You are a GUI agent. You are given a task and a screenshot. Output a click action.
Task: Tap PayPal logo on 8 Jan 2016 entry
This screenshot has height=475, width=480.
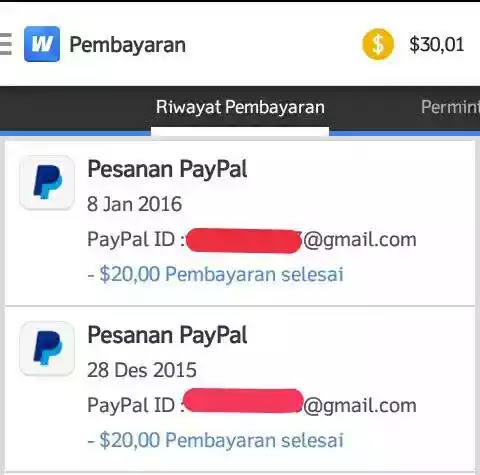47,183
